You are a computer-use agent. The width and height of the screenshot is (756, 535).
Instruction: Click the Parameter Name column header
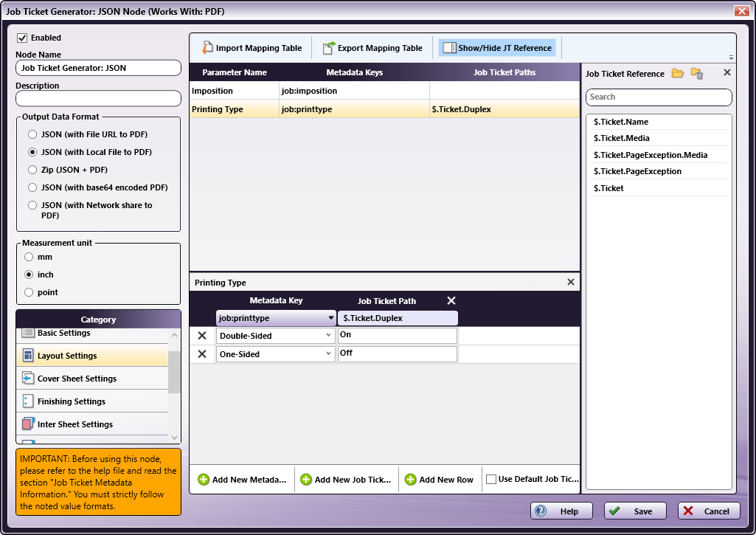[x=235, y=72]
